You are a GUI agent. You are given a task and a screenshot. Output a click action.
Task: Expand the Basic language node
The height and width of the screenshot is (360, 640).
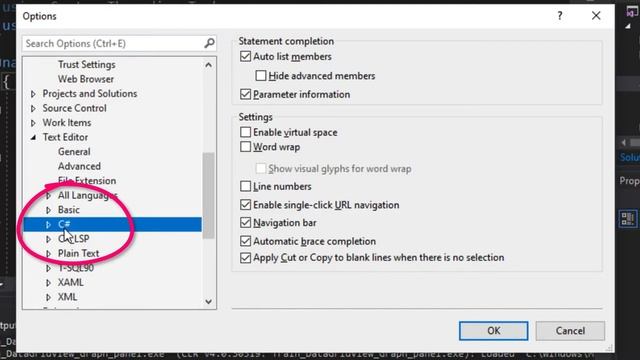pos(48,210)
